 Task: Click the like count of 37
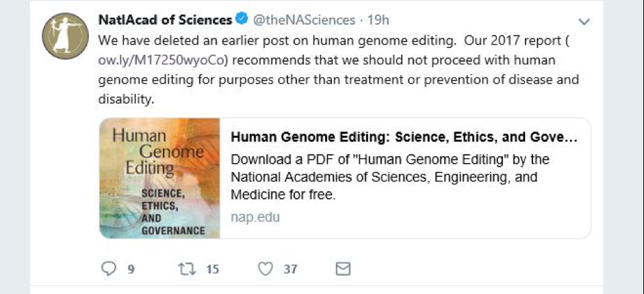click(291, 269)
